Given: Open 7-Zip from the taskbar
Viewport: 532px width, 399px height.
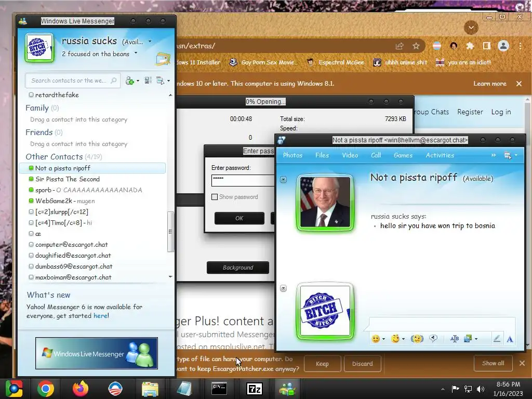Looking at the screenshot, I should pos(255,389).
